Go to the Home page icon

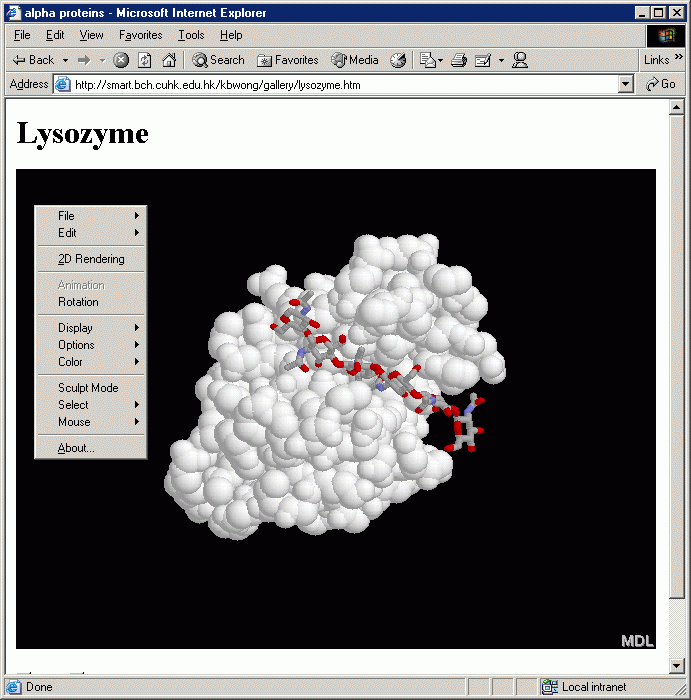(x=169, y=60)
